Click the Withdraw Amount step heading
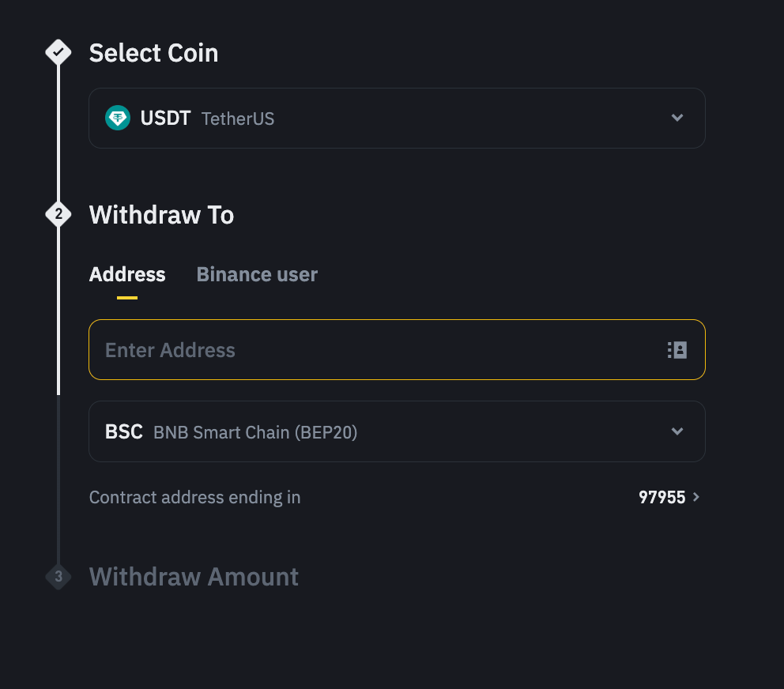 (194, 576)
